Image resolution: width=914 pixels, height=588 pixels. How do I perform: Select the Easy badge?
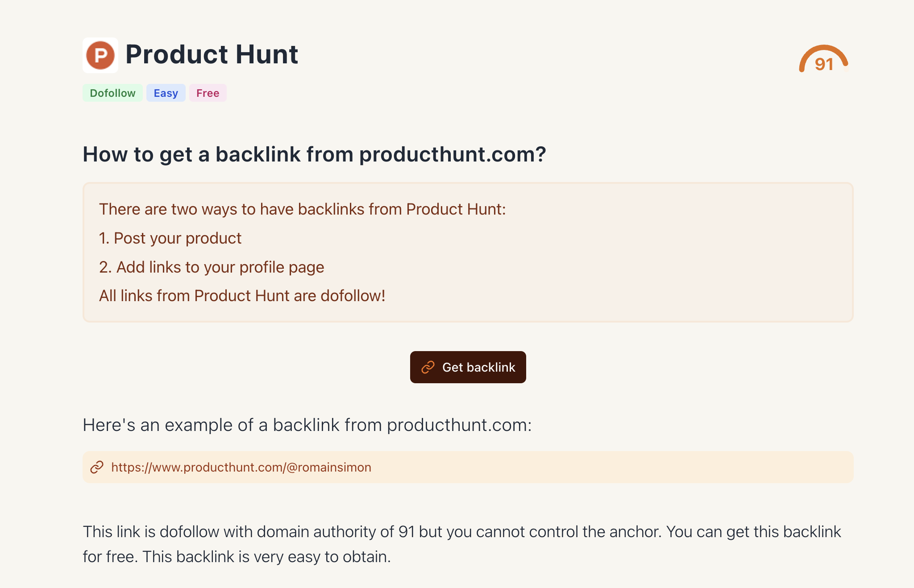166,93
